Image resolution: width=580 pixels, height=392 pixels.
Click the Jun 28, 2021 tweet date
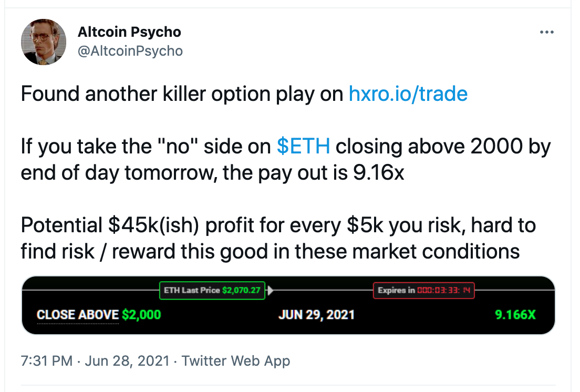126,361
